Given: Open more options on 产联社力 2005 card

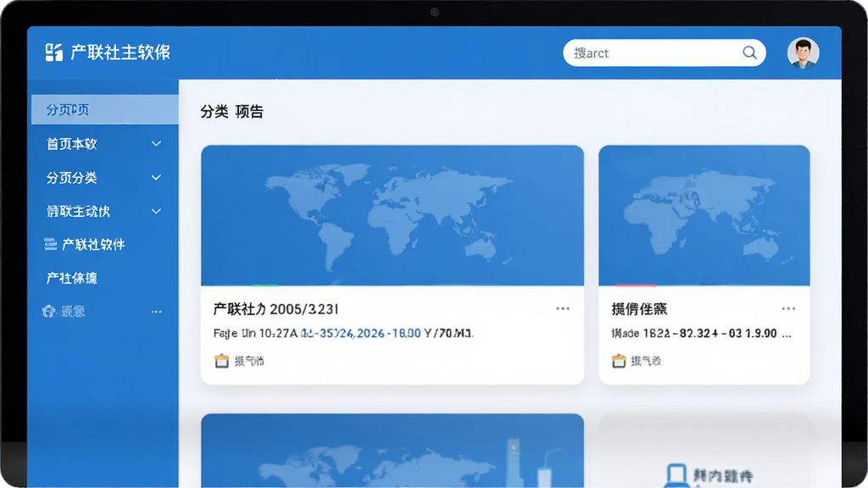Looking at the screenshot, I should [x=563, y=308].
